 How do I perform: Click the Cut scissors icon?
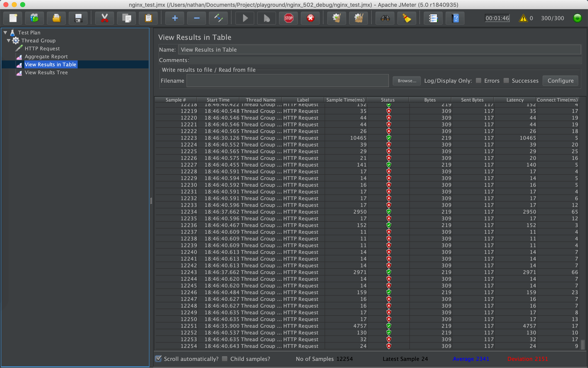pos(105,18)
